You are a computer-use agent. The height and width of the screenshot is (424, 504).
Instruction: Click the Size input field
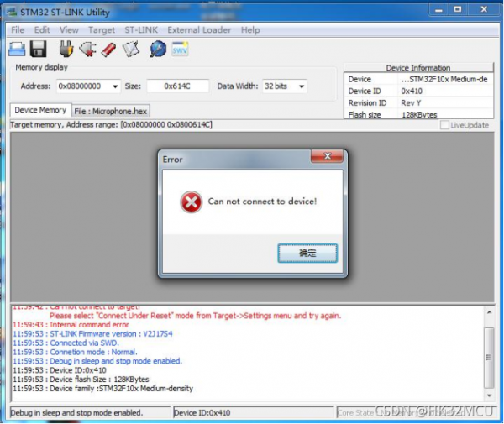click(x=177, y=86)
